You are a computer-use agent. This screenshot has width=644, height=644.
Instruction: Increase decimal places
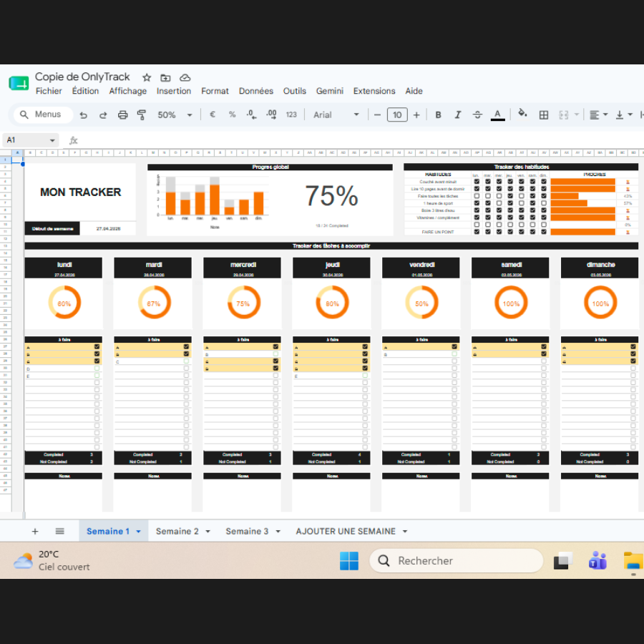[271, 114]
